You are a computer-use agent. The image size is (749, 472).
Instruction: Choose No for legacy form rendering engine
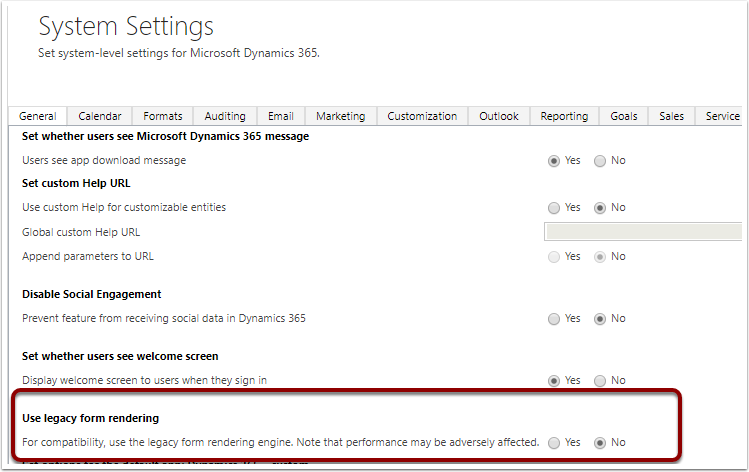600,443
